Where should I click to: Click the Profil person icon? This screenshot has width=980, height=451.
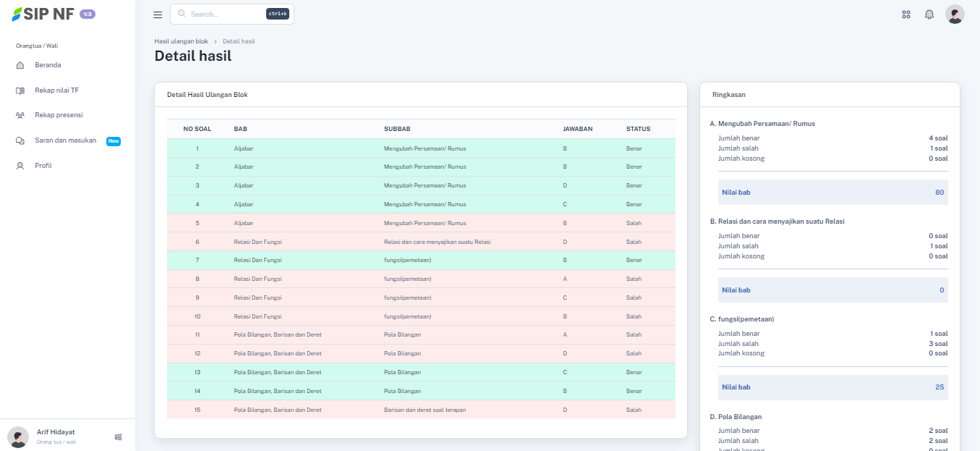20,166
